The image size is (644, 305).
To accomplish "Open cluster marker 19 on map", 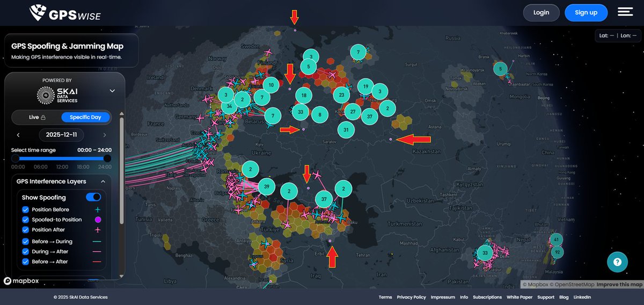I will click(x=365, y=86).
